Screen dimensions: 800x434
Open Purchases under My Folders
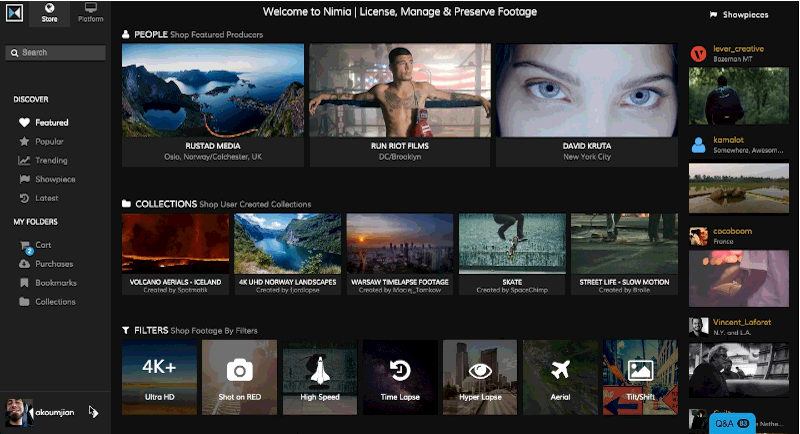point(54,264)
